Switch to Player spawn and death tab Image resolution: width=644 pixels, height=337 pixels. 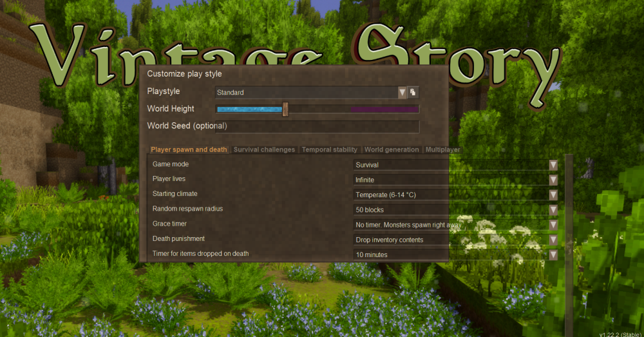click(x=189, y=149)
